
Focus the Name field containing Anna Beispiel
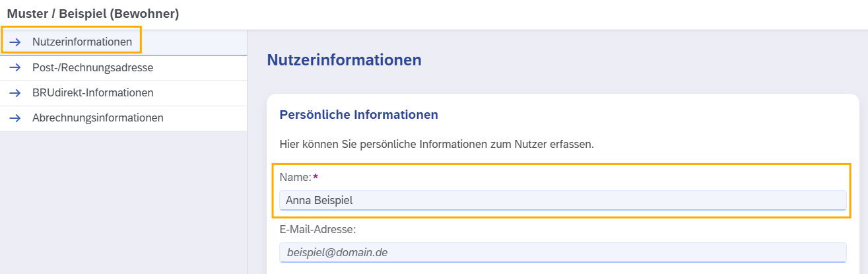[x=563, y=200]
